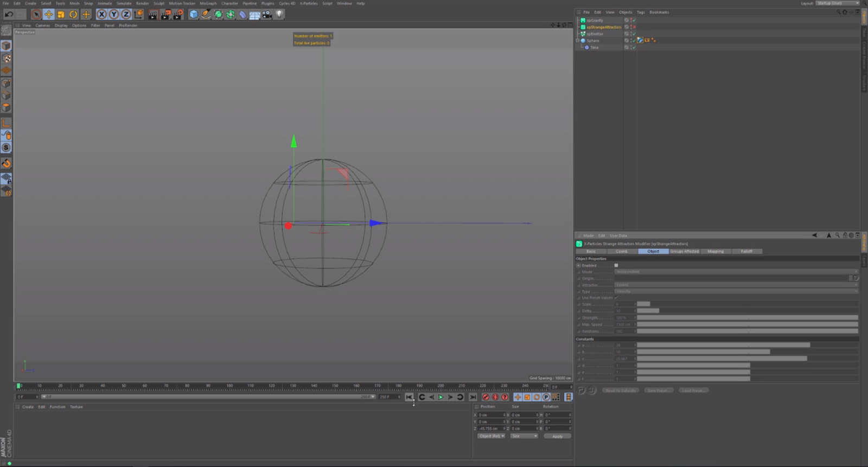The width and height of the screenshot is (868, 467).
Task: Click the lock icon in Attribute Manager
Action: pyautogui.click(x=845, y=235)
